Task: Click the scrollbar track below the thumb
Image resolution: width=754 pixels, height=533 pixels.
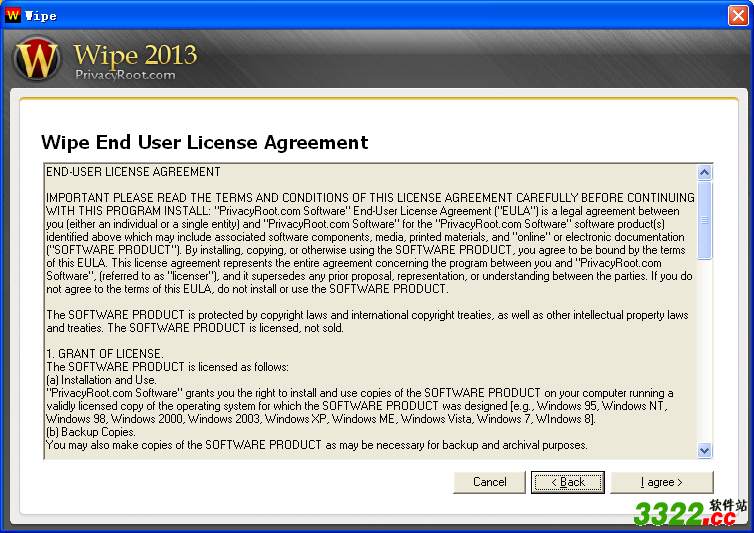Action: 704,351
